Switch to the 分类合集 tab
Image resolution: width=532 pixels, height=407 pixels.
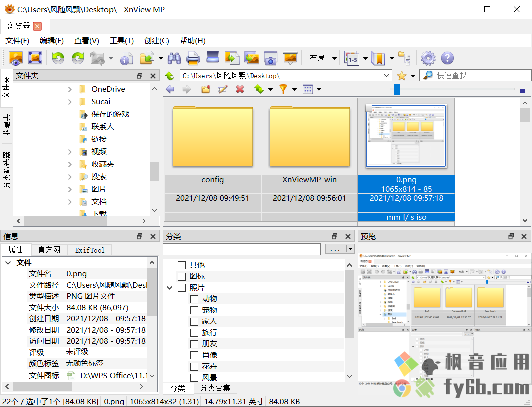coord(215,388)
